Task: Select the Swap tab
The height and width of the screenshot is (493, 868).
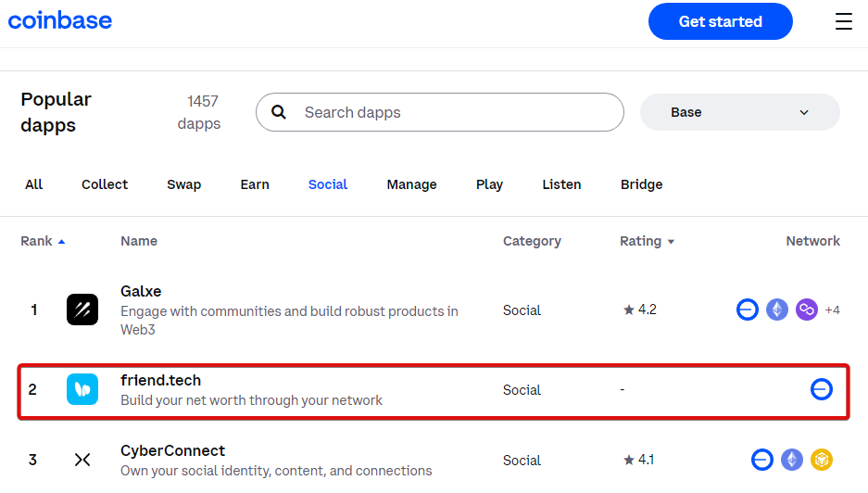Action: point(183,184)
